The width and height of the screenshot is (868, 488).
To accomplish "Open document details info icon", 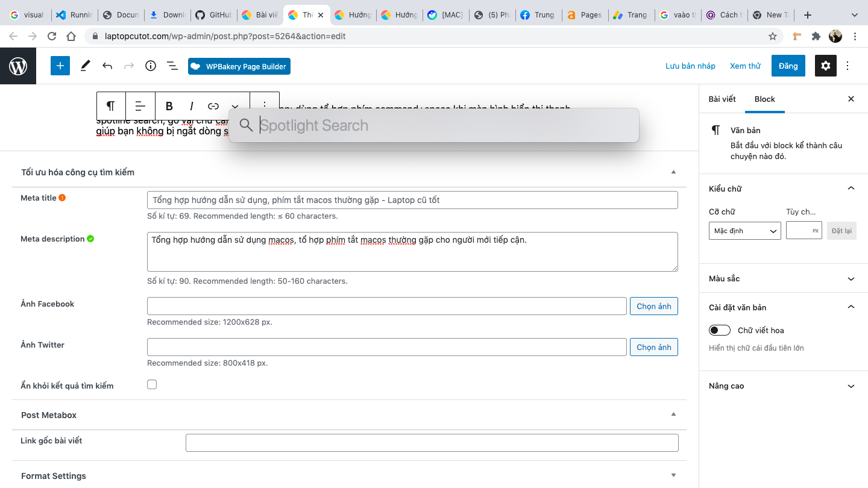I will 151,66.
